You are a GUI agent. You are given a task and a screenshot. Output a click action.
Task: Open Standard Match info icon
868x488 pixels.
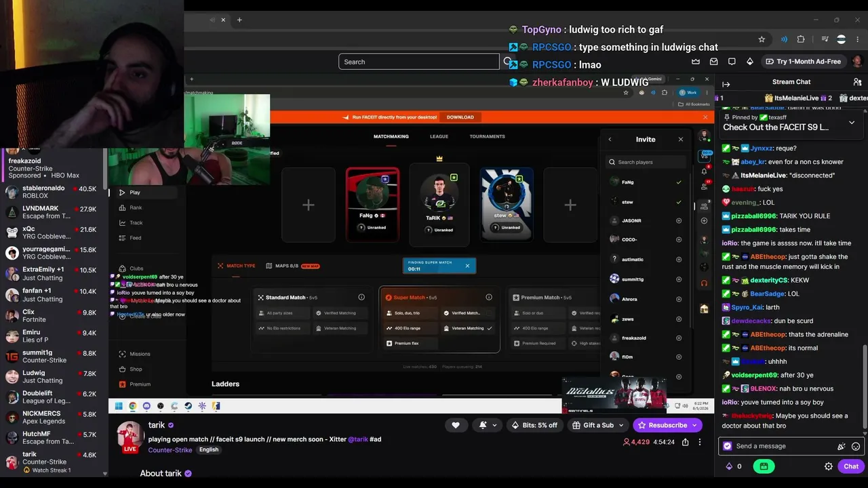pyautogui.click(x=361, y=297)
